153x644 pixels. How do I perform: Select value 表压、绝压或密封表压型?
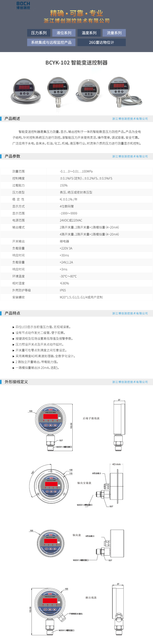[76, 192]
